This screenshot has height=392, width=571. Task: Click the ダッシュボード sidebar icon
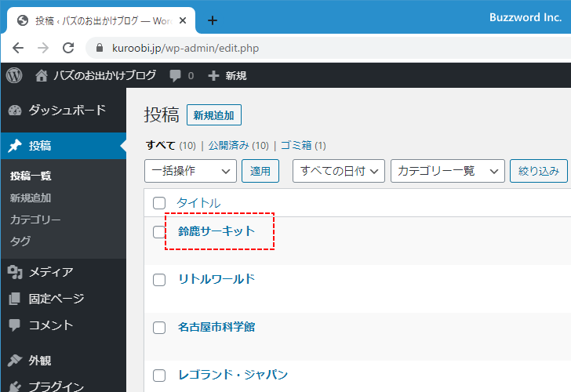point(14,111)
